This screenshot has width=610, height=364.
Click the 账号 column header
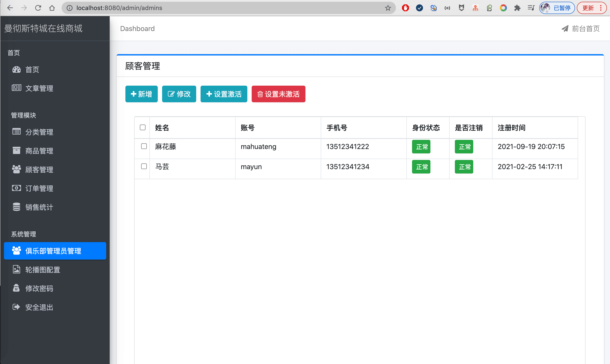[248, 128]
